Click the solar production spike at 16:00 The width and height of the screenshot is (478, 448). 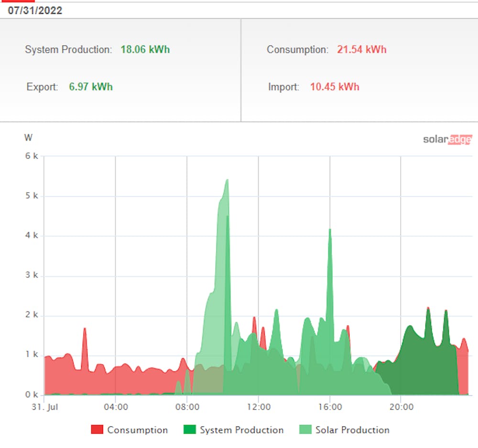[x=330, y=230]
